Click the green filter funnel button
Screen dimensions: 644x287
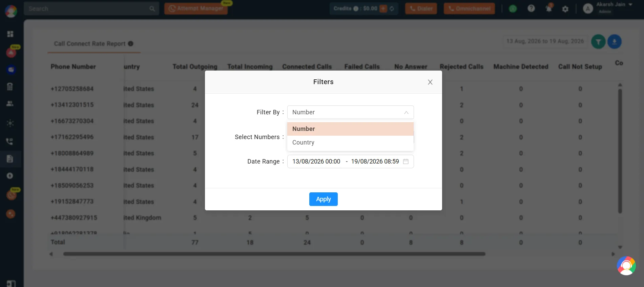pyautogui.click(x=599, y=42)
